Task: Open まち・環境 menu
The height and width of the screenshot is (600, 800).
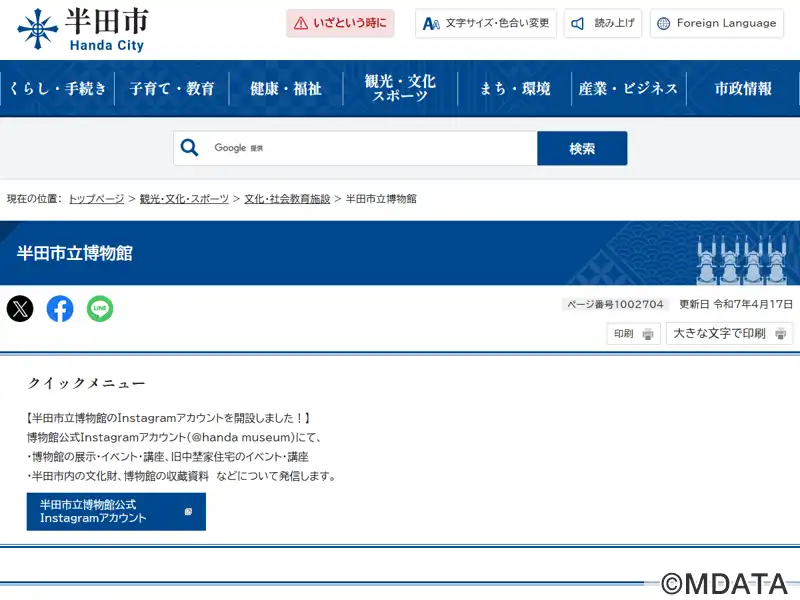Action: pyautogui.click(x=515, y=89)
